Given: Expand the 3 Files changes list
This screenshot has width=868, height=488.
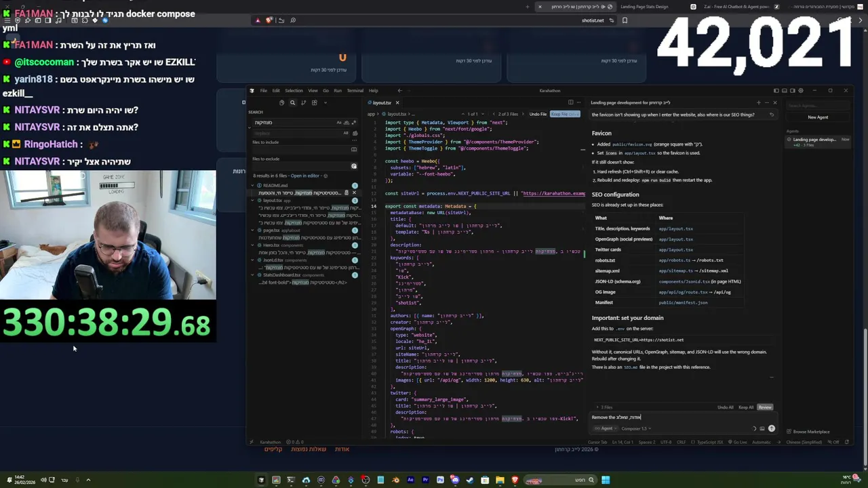Looking at the screenshot, I should (604, 407).
